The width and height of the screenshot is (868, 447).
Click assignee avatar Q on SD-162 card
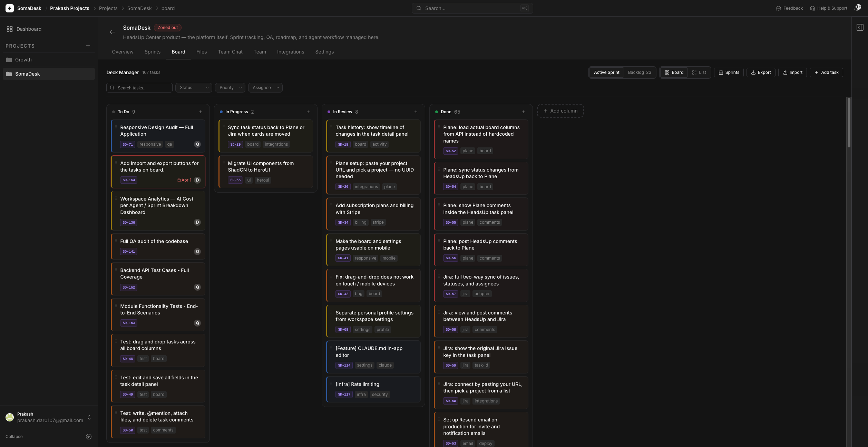point(197,287)
